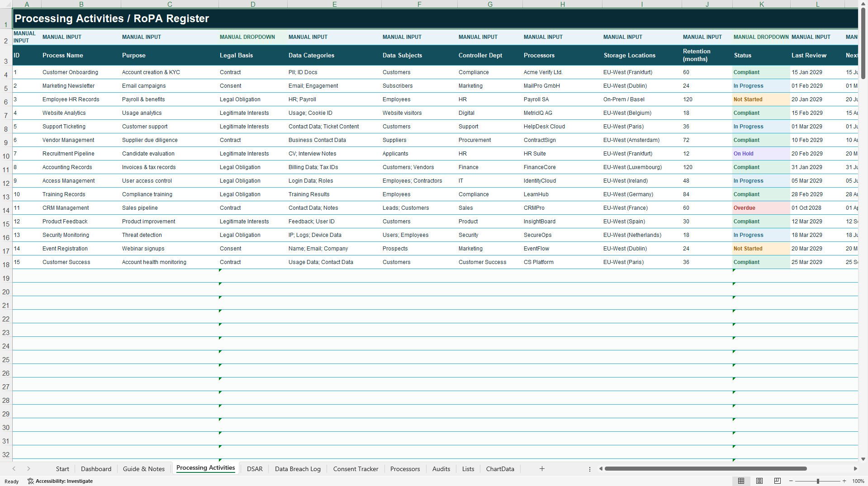Select the On Hold status cell
Image resolution: width=868 pixels, height=486 pixels.
(761, 154)
